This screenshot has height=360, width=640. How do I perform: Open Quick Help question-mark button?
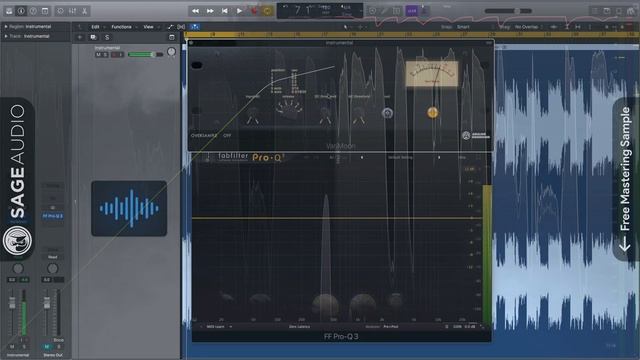coord(33,11)
